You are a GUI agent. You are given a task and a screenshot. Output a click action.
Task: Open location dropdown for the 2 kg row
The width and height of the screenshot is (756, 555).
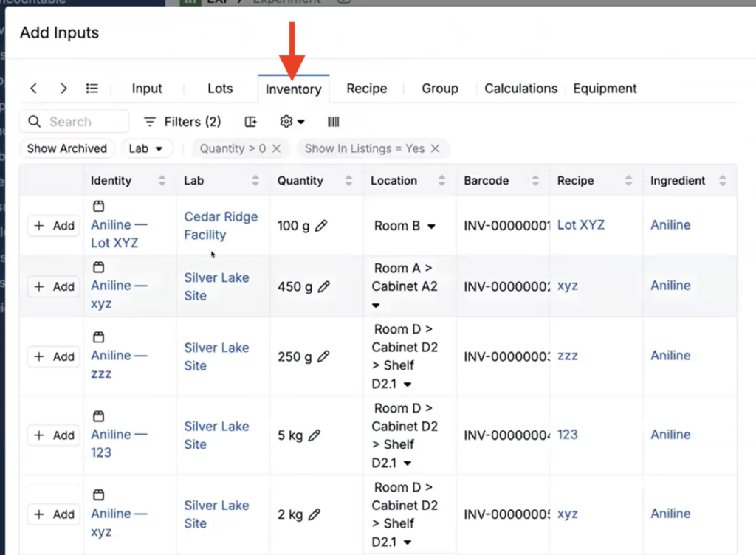click(x=408, y=542)
